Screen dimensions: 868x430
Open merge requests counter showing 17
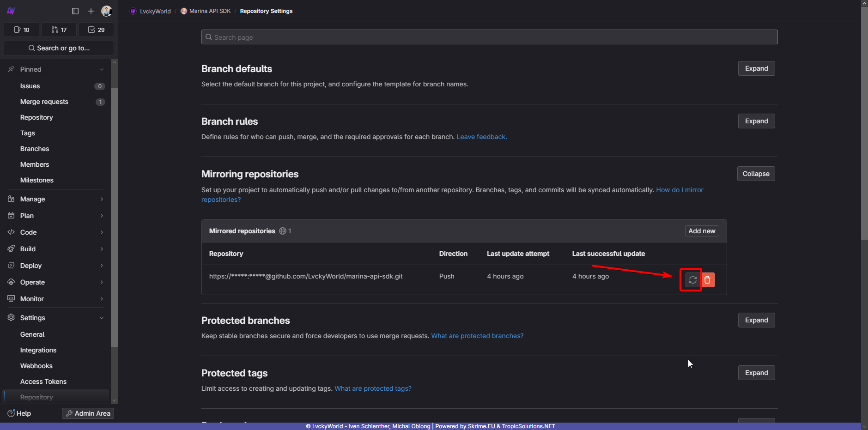point(59,30)
